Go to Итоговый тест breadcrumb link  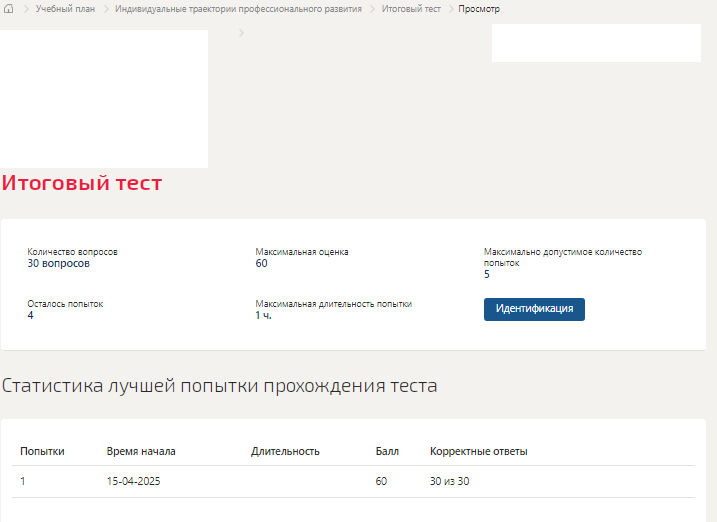click(x=411, y=9)
